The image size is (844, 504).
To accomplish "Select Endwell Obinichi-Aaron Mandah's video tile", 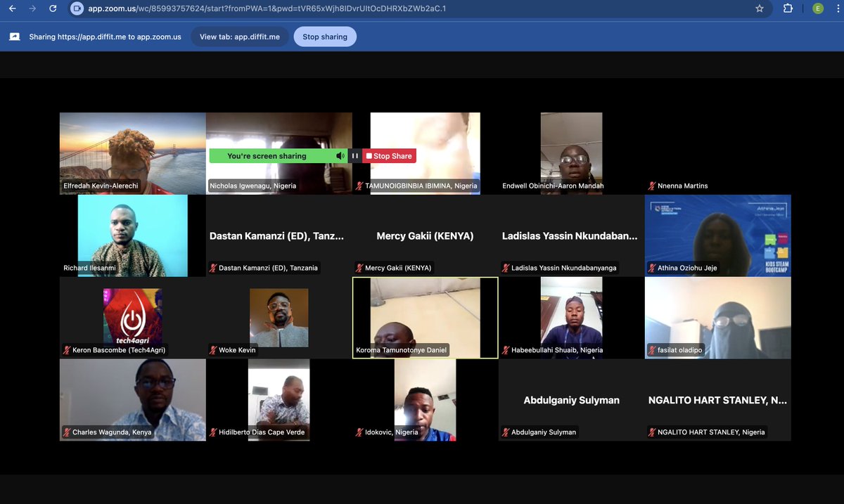I will pos(571,153).
